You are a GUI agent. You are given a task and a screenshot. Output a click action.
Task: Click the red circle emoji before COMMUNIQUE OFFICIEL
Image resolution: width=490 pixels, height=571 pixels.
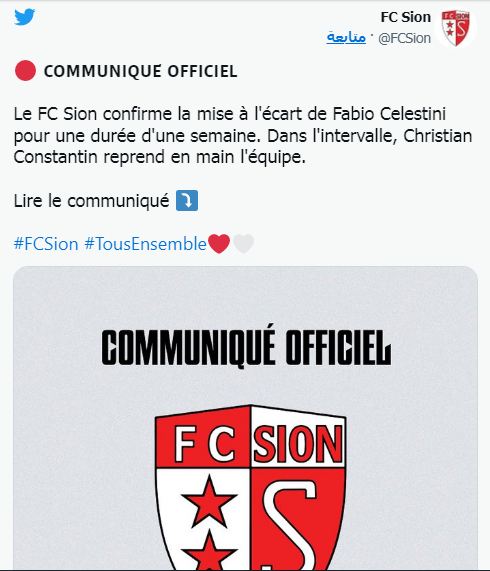point(25,71)
